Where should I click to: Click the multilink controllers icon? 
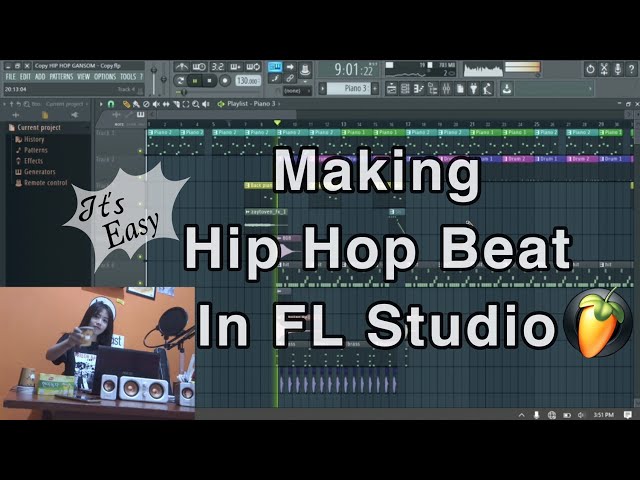276,78
